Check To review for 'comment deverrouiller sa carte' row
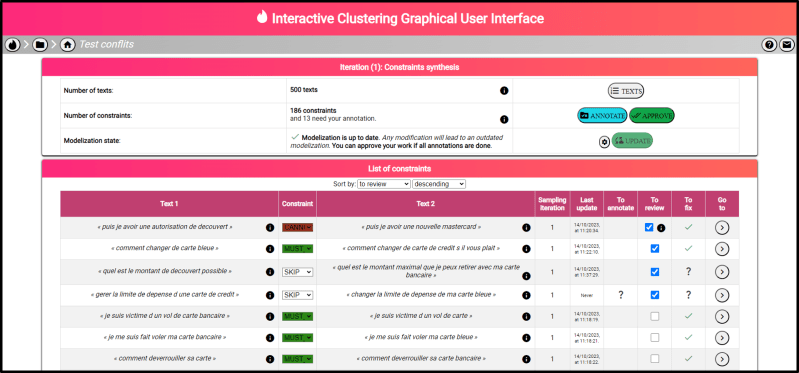The image size is (799, 373). click(x=655, y=358)
